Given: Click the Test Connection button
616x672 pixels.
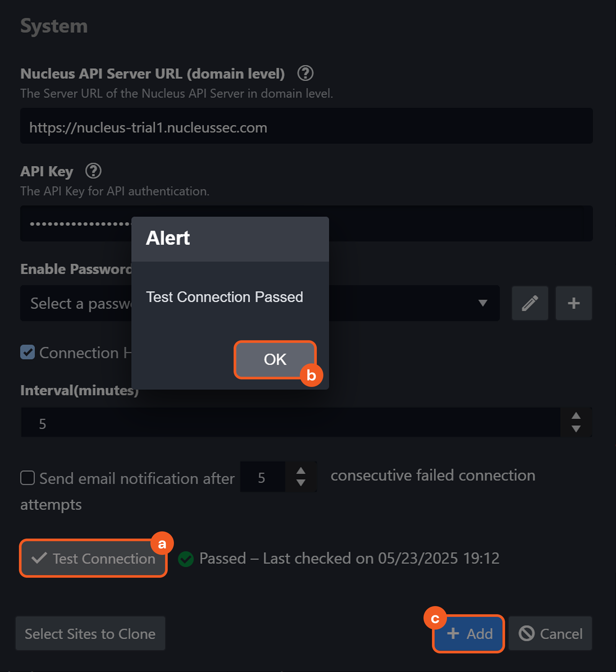Looking at the screenshot, I should click(x=93, y=558).
